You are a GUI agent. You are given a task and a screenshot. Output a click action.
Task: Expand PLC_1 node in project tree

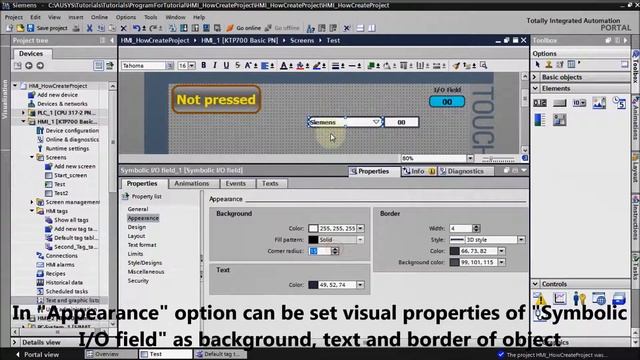pyautogui.click(x=23, y=113)
